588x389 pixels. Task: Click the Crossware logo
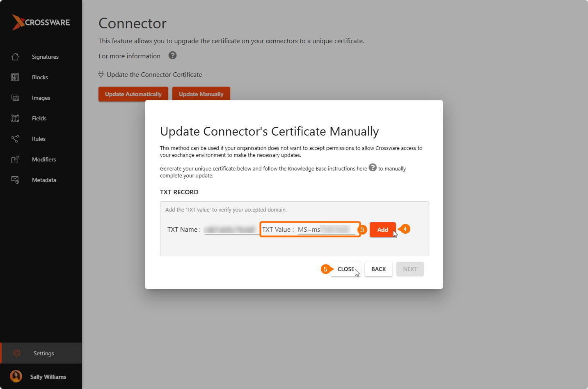coord(41,22)
